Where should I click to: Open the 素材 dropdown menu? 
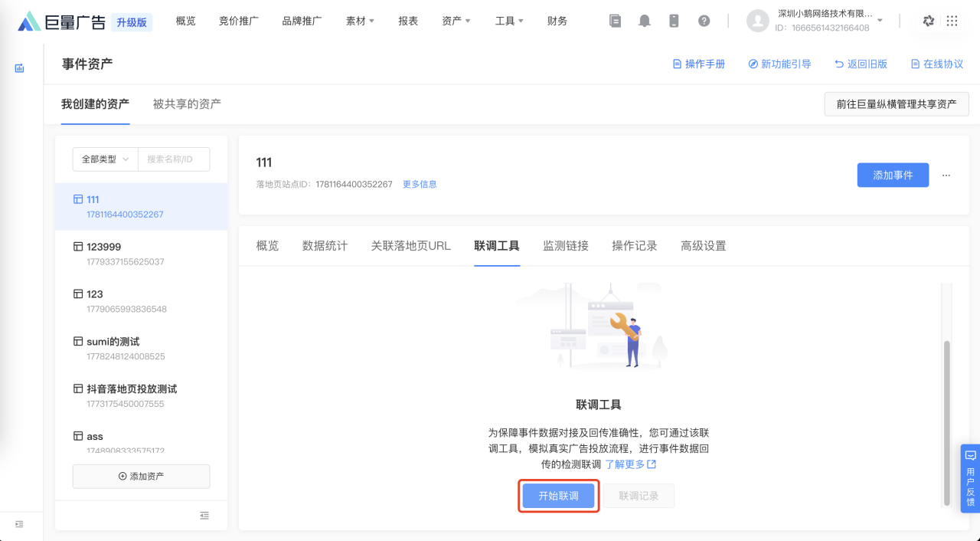360,21
